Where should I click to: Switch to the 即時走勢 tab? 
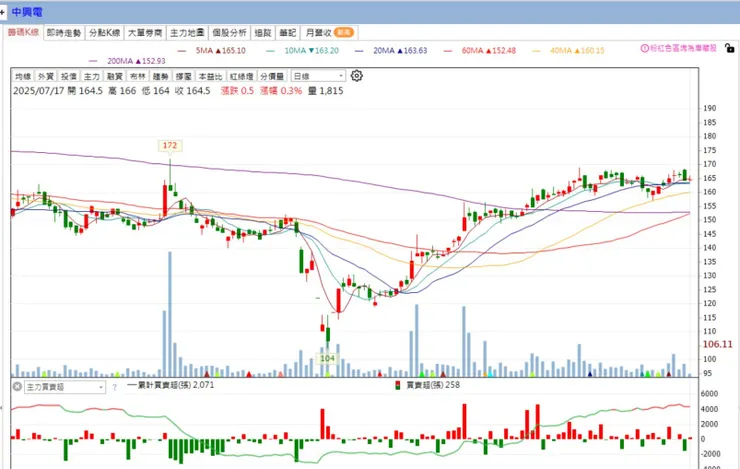pos(64,33)
